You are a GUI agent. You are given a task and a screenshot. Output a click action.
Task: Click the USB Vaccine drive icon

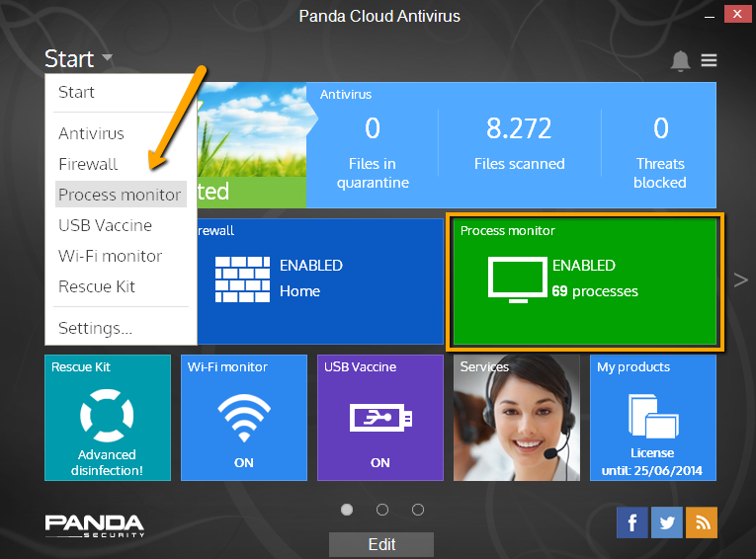click(x=380, y=418)
